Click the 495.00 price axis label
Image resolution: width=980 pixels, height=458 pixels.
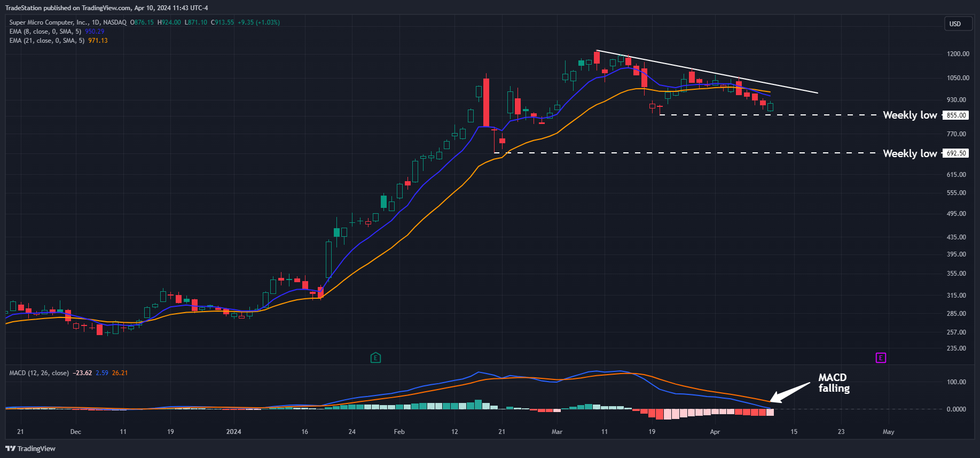956,214
